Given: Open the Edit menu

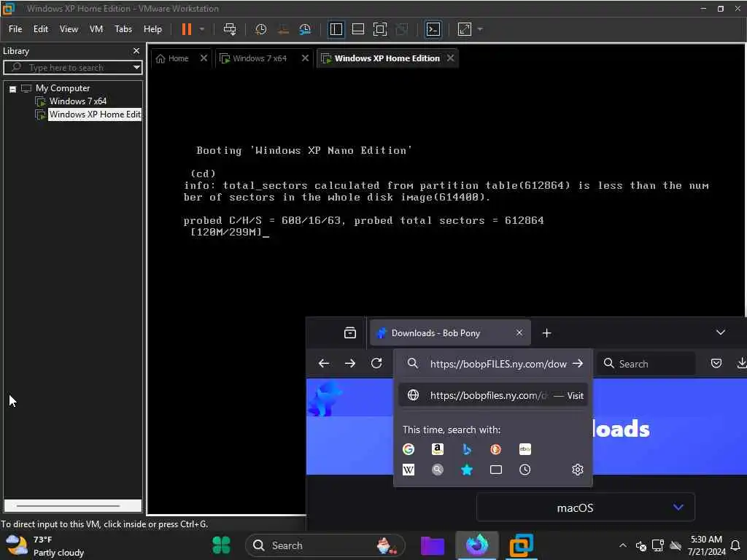Looking at the screenshot, I should coord(41,29).
